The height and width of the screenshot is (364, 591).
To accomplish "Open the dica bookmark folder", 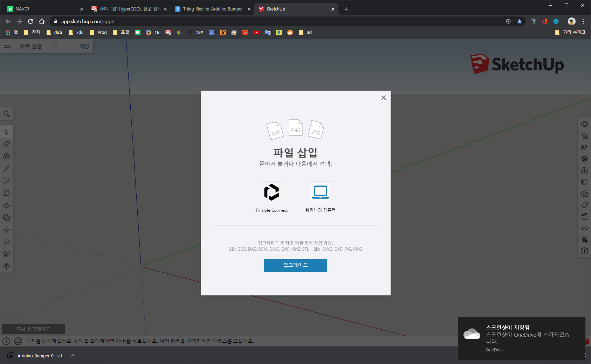I will [x=54, y=33].
